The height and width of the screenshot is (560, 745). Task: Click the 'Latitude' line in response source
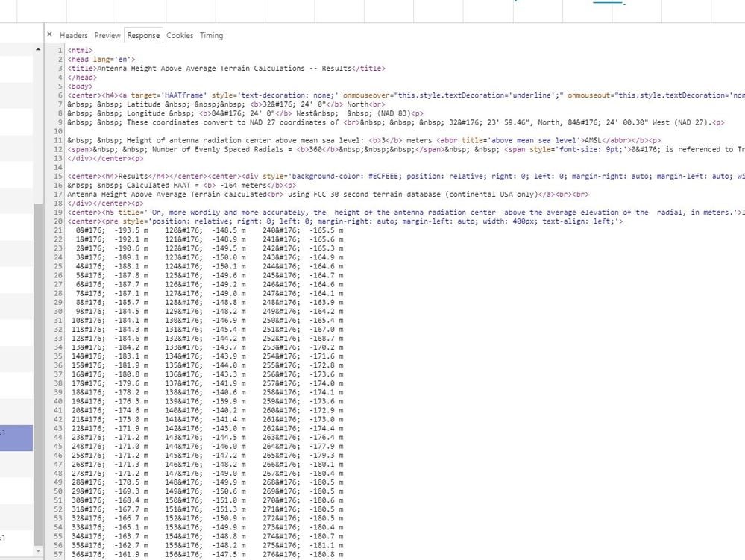point(226,104)
